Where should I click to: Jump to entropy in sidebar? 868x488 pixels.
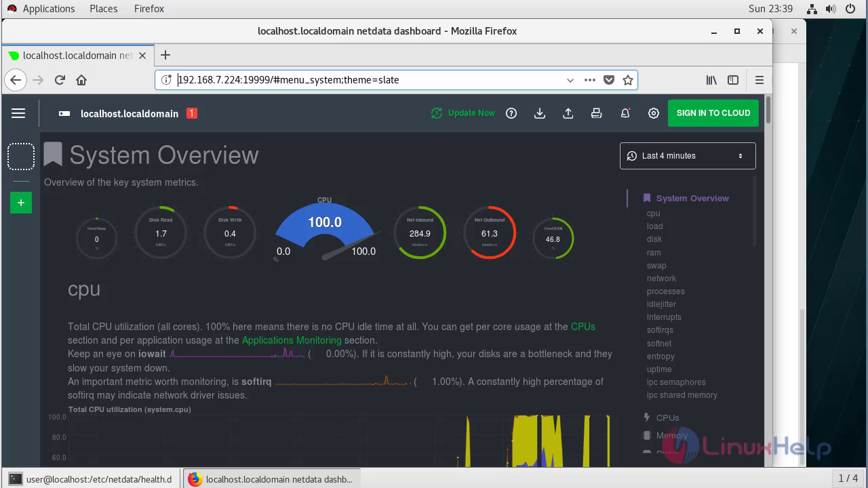660,357
